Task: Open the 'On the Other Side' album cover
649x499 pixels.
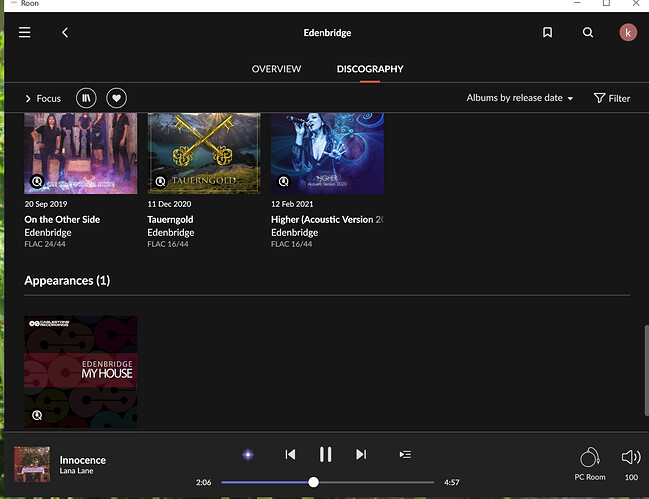Action: (x=81, y=154)
